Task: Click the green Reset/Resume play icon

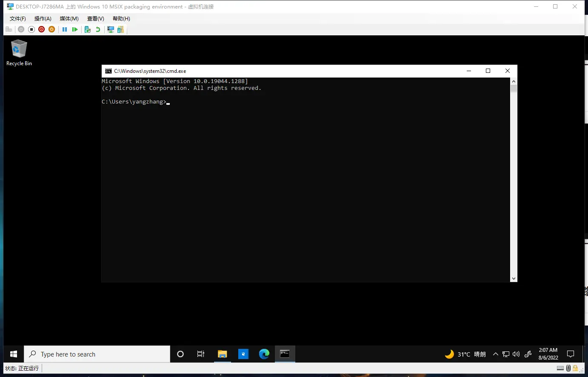Action: point(75,29)
